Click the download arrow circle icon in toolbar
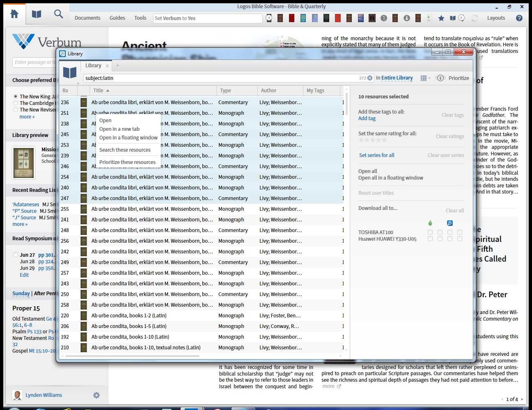 coord(407,18)
